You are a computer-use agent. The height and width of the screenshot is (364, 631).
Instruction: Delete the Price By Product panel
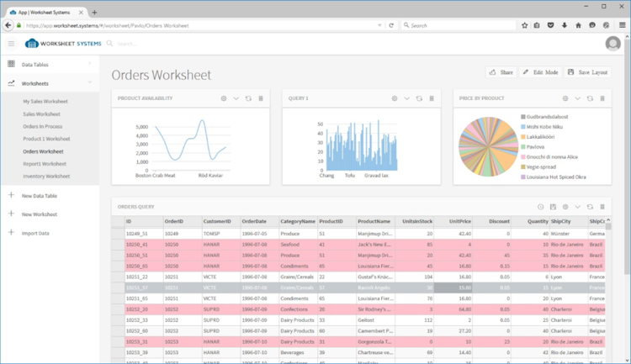coord(602,98)
